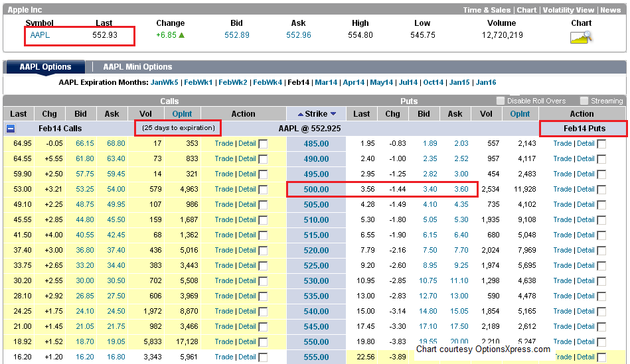The width and height of the screenshot is (630, 364).
Task: Select the FebWk4 expiration
Action: tap(267, 82)
